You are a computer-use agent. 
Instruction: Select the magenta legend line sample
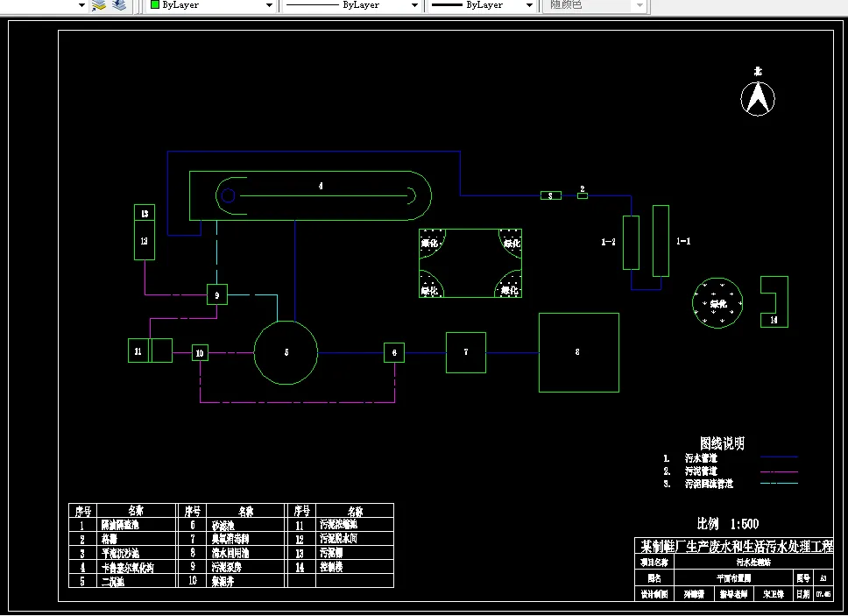tap(780, 471)
